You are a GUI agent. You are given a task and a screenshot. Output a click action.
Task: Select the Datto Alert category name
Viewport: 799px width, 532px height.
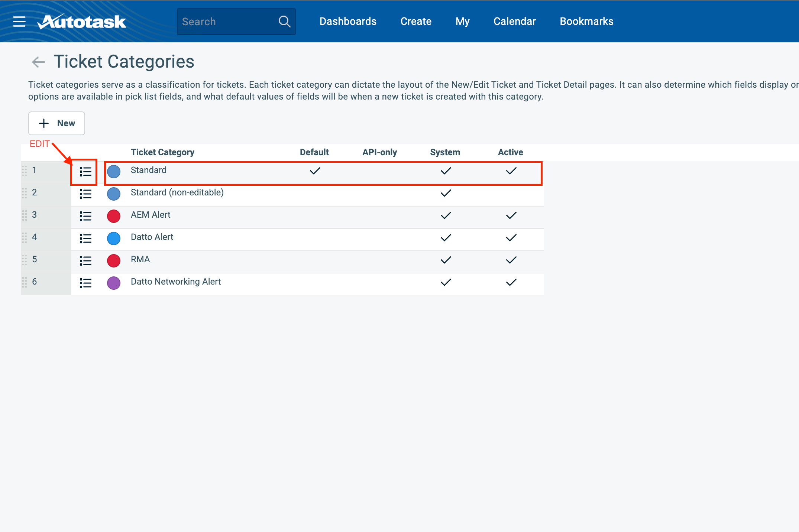pos(152,237)
